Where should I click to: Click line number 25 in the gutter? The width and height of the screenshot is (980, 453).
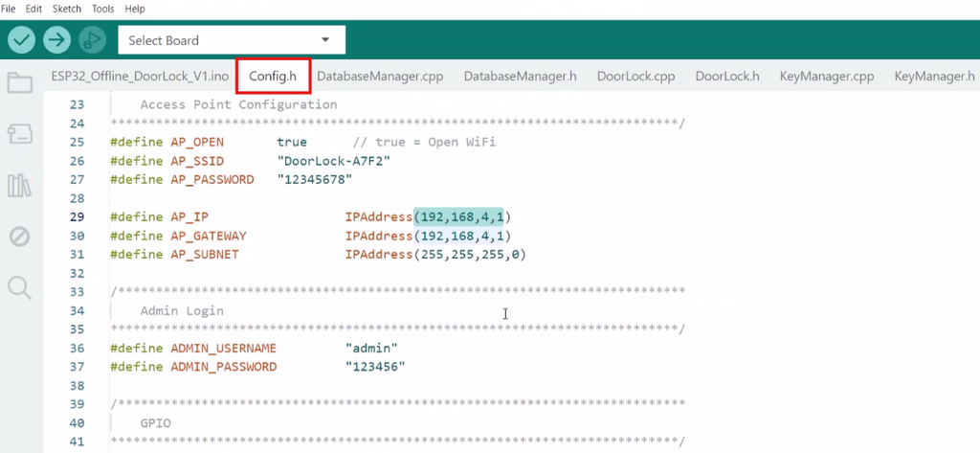[77, 142]
